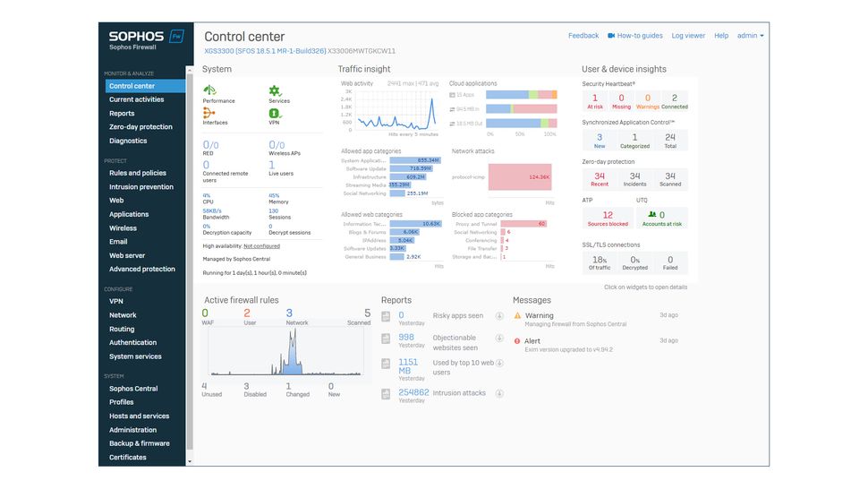Open the Services status icon
This screenshot has height=489, width=868.
click(275, 90)
